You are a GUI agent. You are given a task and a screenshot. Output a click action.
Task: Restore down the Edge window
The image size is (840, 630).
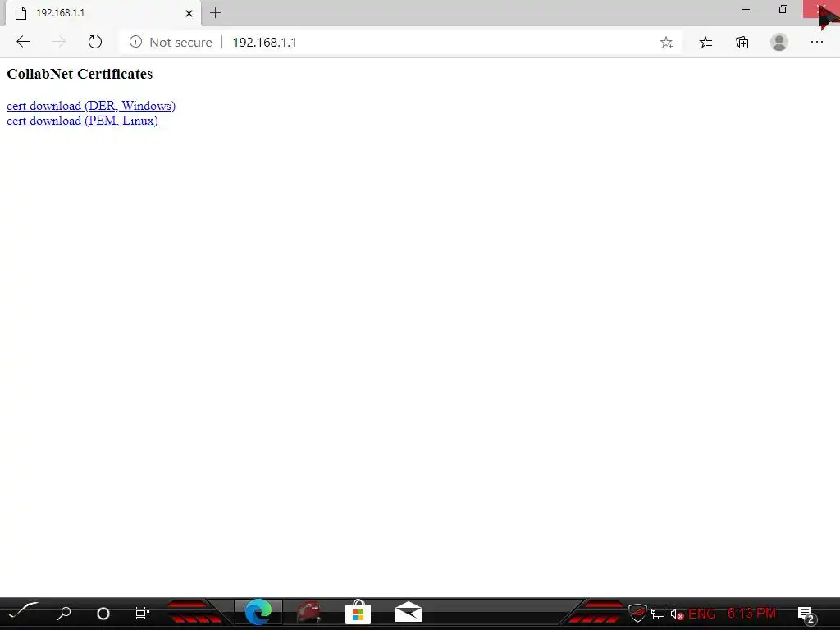tap(783, 9)
